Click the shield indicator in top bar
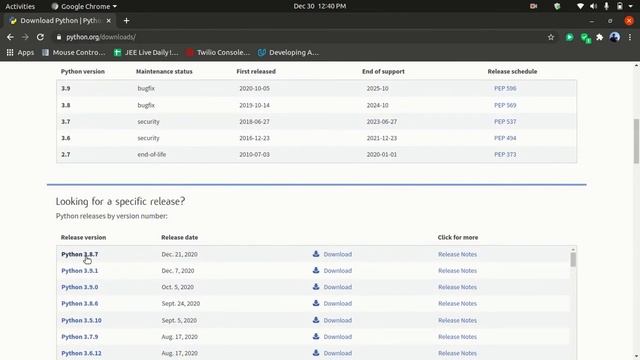This screenshot has width=640, height=360. click(x=557, y=6)
